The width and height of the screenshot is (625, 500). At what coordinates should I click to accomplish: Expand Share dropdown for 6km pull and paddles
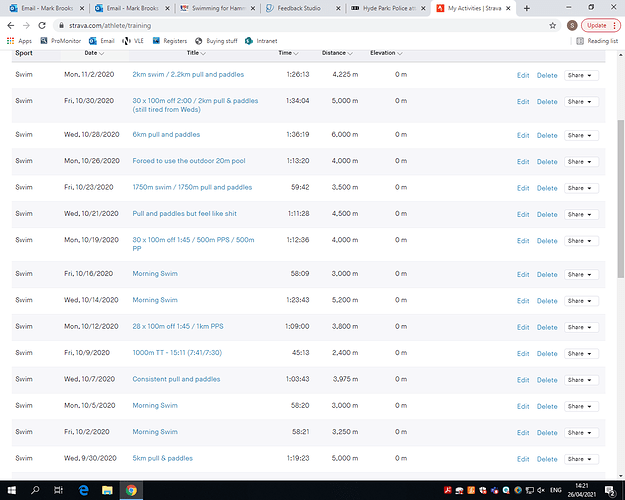pos(581,135)
